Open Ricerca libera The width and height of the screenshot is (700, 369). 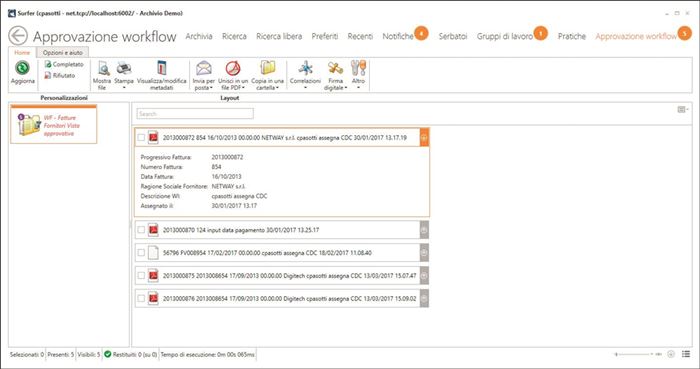tap(279, 36)
